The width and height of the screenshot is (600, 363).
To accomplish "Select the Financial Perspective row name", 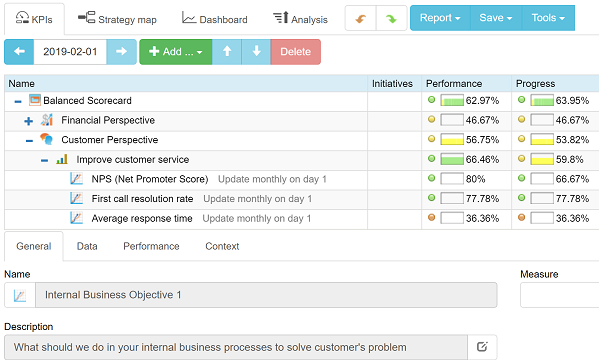I will click(108, 120).
